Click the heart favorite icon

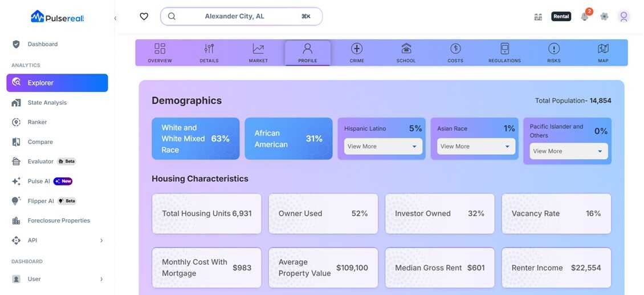click(144, 17)
